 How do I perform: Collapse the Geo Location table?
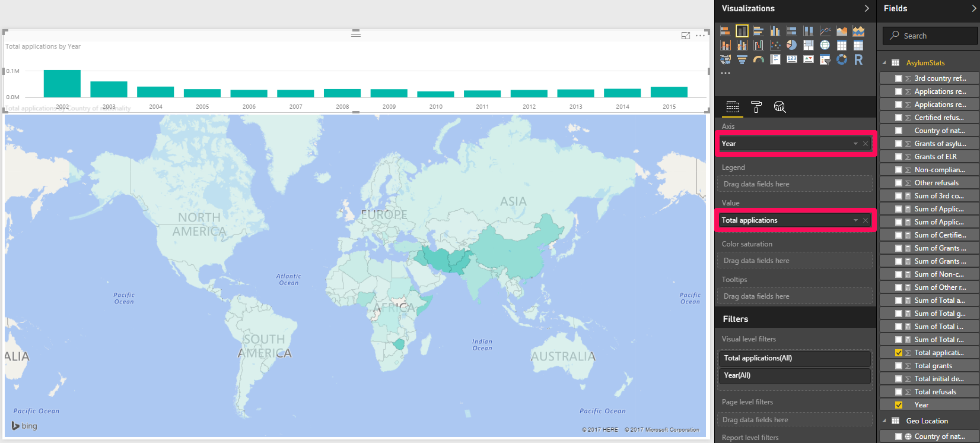point(884,421)
